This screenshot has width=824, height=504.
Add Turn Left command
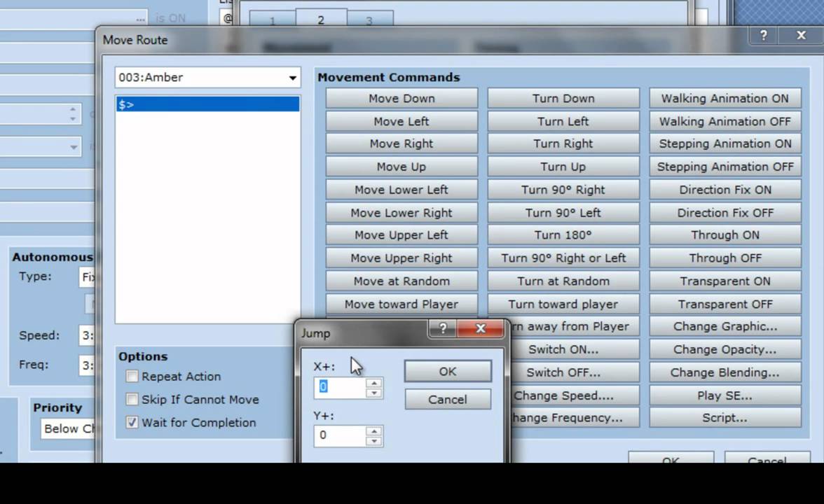(x=563, y=121)
